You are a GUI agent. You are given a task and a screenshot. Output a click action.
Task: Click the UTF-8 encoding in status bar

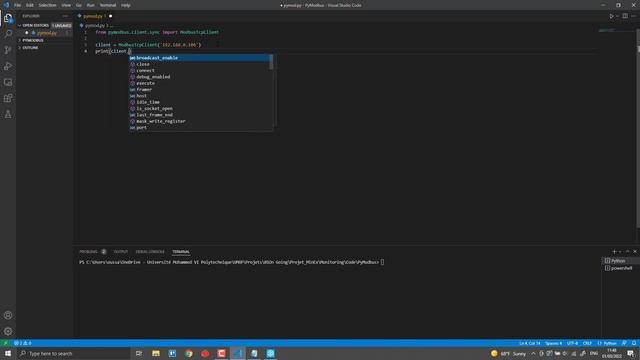[572, 343]
